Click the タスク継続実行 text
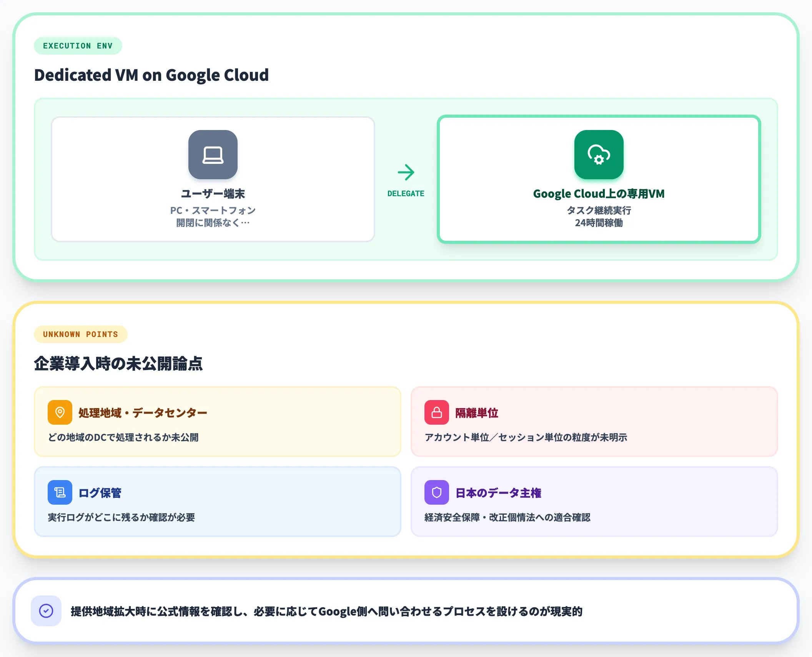The width and height of the screenshot is (812, 657). [599, 210]
